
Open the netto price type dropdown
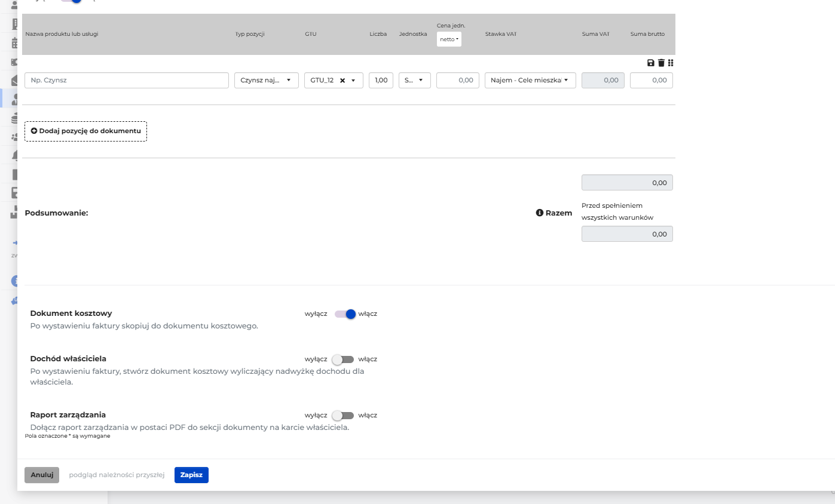(x=449, y=39)
